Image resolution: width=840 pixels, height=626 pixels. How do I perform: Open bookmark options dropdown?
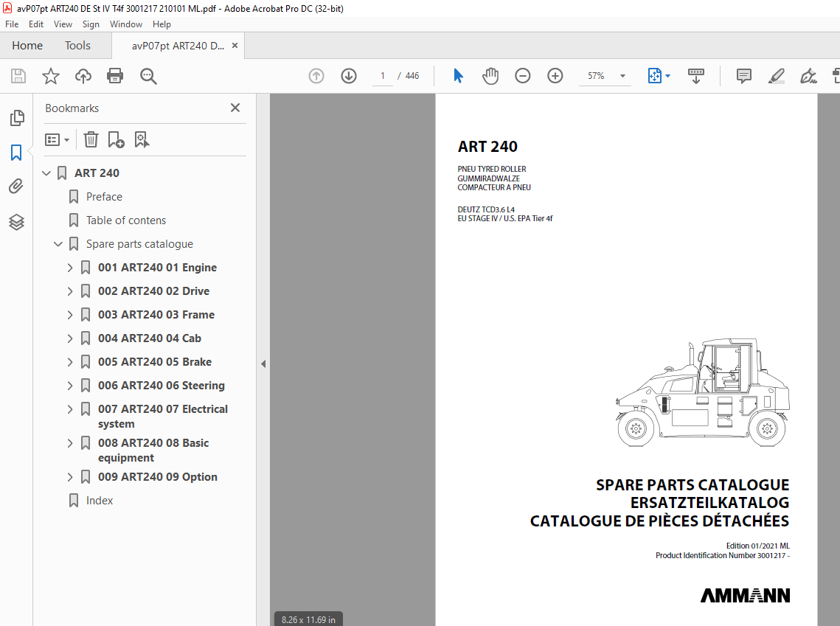[58, 140]
